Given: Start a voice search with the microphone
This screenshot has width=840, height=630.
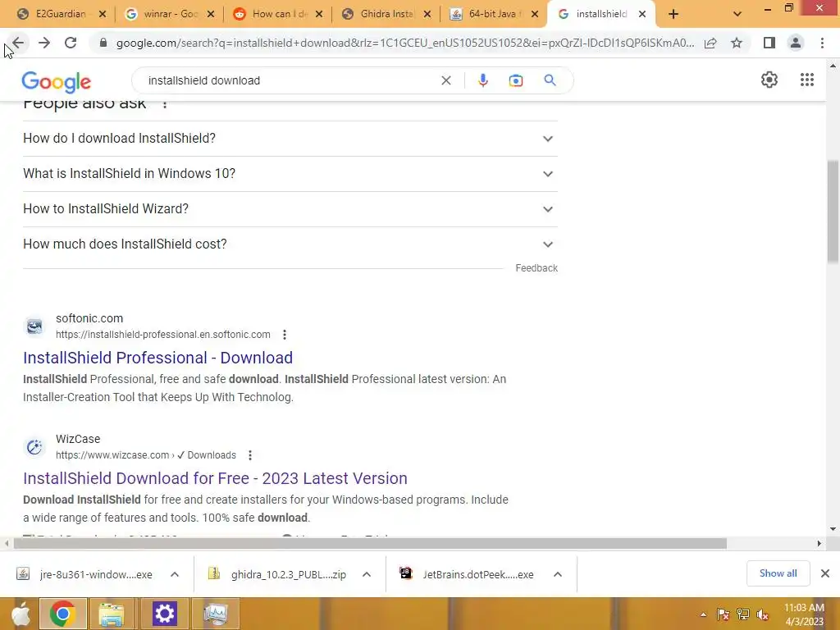Looking at the screenshot, I should tap(482, 80).
